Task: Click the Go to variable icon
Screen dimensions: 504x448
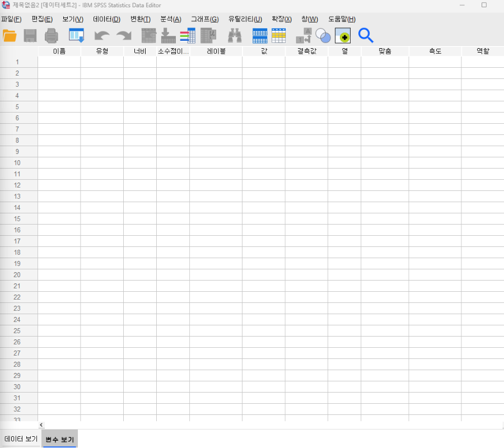Action: (168, 36)
